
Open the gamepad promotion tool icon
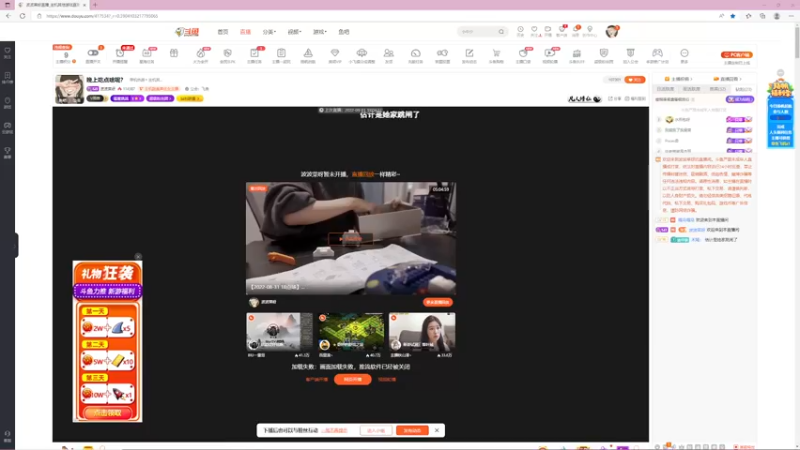[x=657, y=55]
